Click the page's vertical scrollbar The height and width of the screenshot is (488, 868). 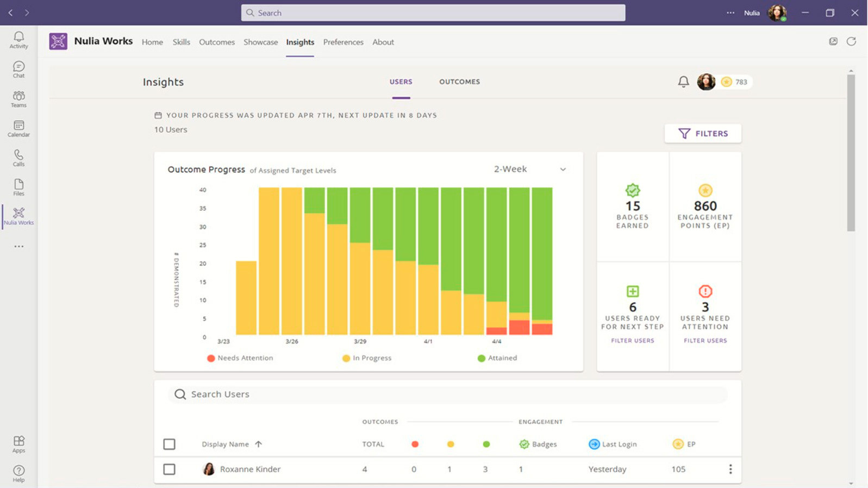tap(851, 153)
